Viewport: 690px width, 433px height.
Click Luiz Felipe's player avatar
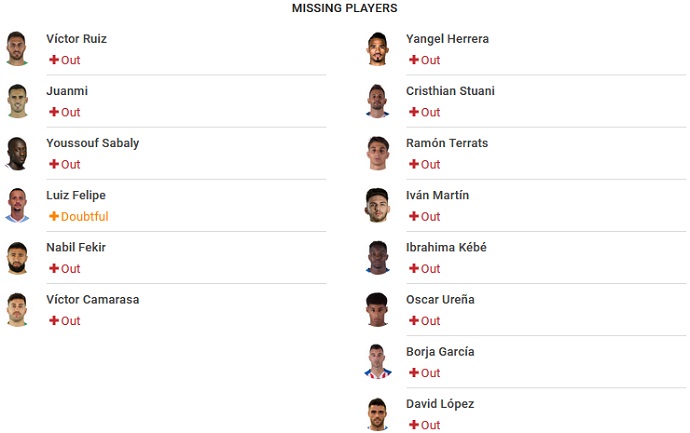16,205
